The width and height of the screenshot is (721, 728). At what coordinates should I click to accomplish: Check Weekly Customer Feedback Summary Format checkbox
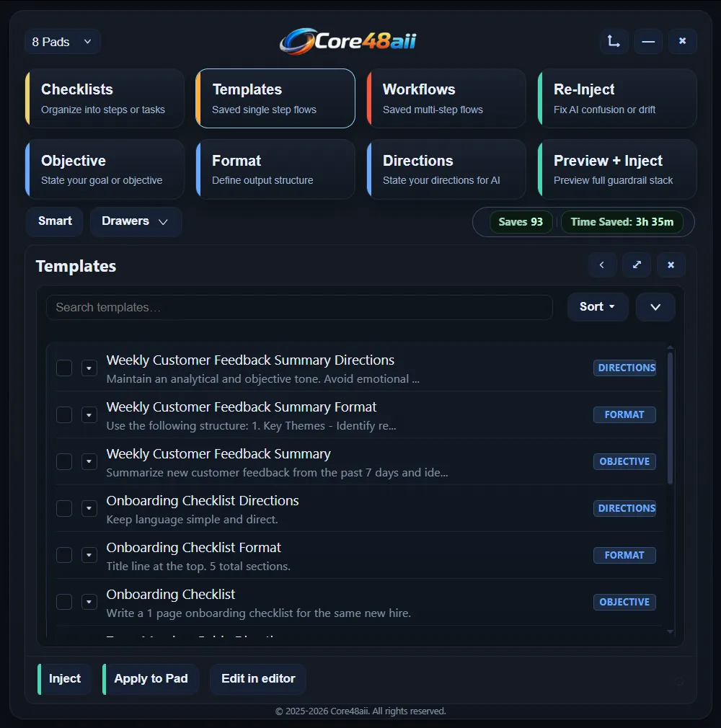[x=64, y=414]
